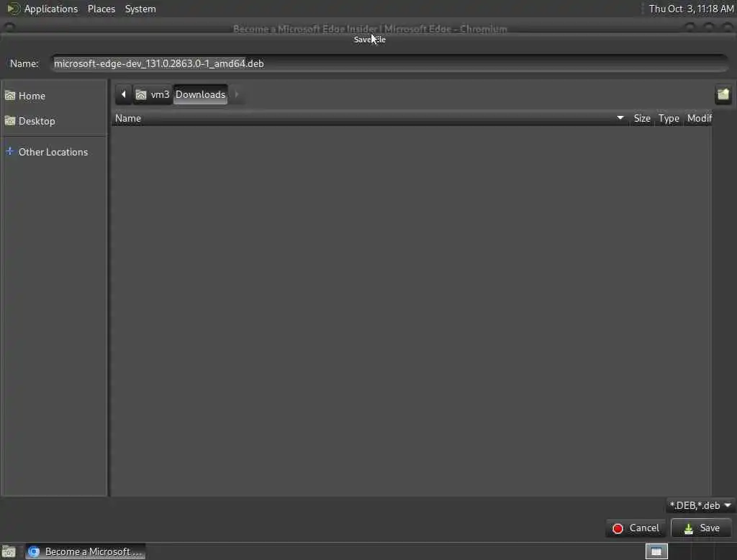Open the *.DEB,*.deb file type dropdown

(700, 505)
